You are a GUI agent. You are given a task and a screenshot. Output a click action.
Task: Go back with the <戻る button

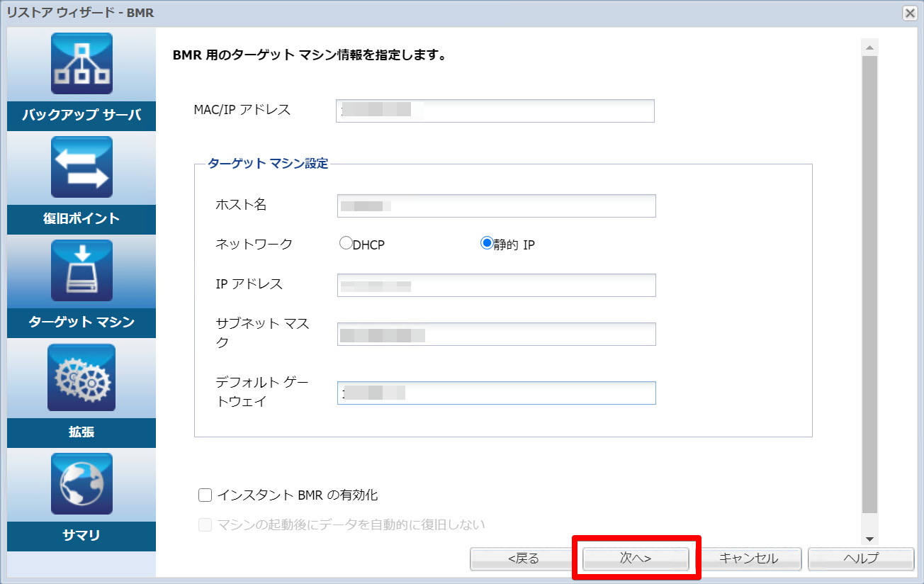point(524,558)
